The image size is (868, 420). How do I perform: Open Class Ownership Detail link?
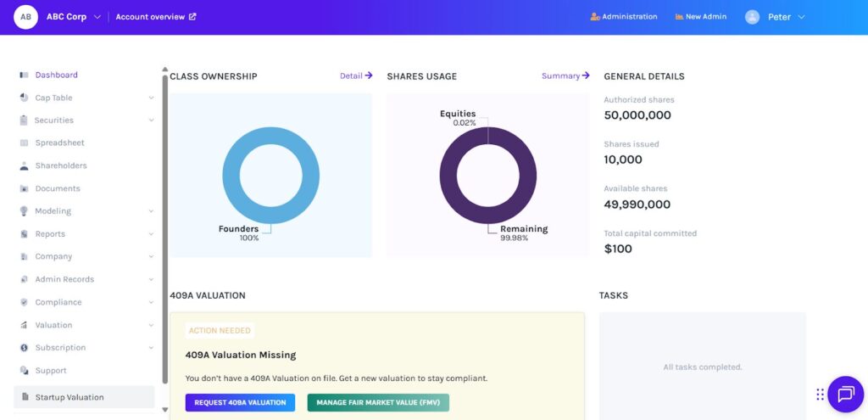tap(356, 76)
